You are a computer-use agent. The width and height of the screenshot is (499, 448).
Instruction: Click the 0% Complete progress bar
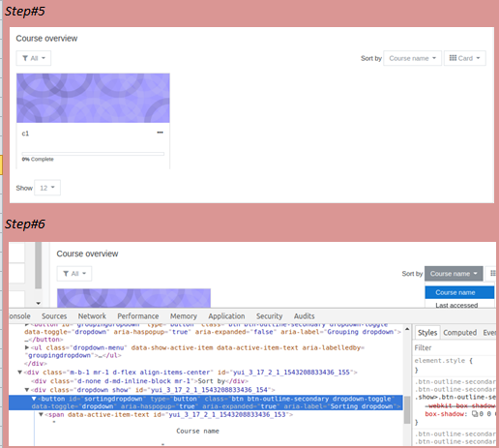point(93,154)
